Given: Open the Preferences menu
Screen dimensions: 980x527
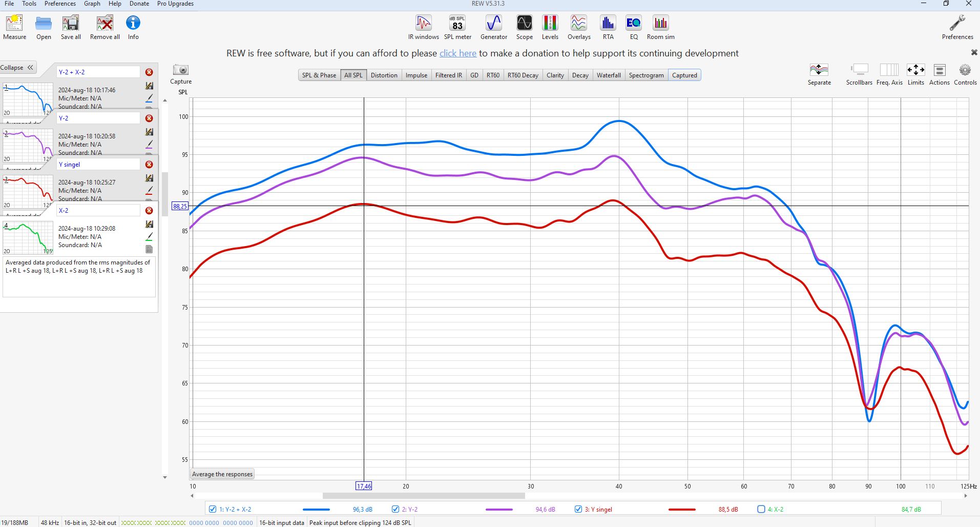Looking at the screenshot, I should [x=60, y=4].
